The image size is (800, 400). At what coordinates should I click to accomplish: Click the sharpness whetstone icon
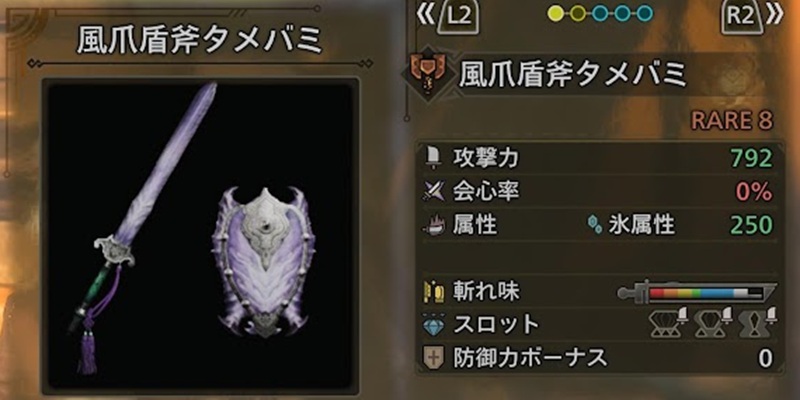(x=433, y=291)
